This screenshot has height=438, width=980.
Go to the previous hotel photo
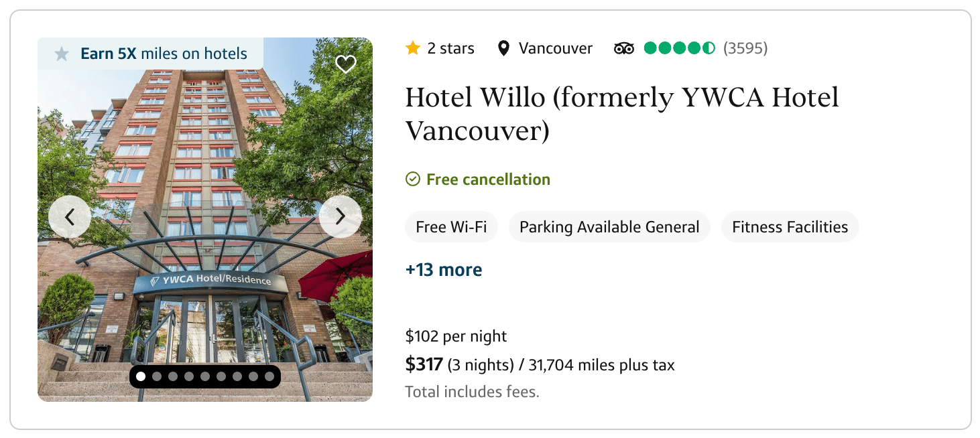70,216
